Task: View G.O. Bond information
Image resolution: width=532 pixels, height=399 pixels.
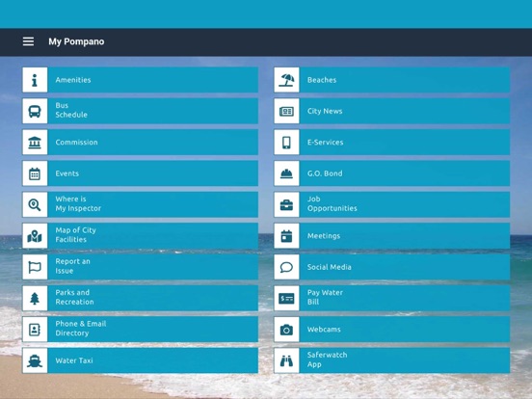Action: [392, 173]
